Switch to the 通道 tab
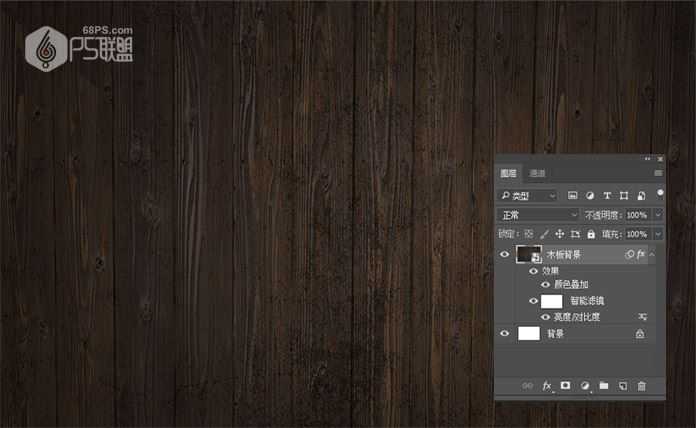Image resolution: width=696 pixels, height=428 pixels. 537,174
